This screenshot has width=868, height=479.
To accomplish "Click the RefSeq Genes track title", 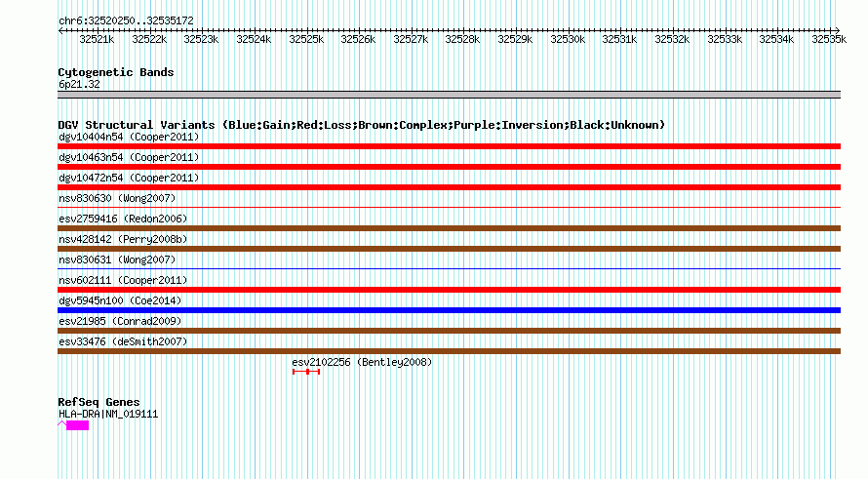I will (x=99, y=402).
